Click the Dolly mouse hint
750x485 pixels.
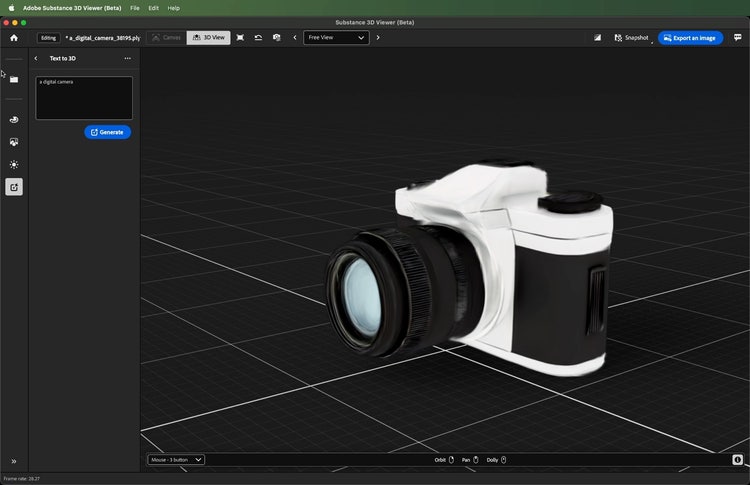pos(496,460)
